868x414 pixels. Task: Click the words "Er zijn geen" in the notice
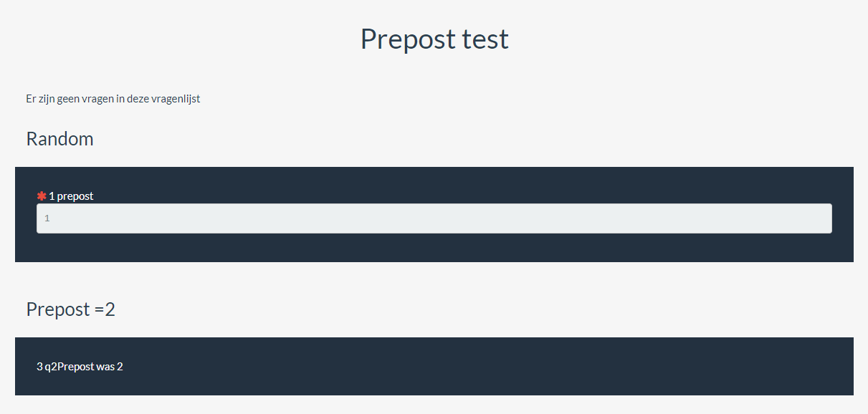coord(54,99)
